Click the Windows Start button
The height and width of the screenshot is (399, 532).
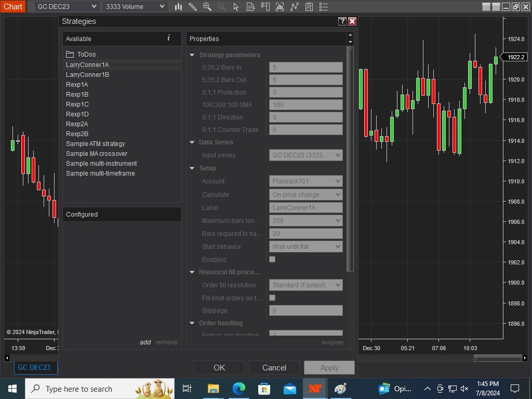pyautogui.click(x=12, y=389)
